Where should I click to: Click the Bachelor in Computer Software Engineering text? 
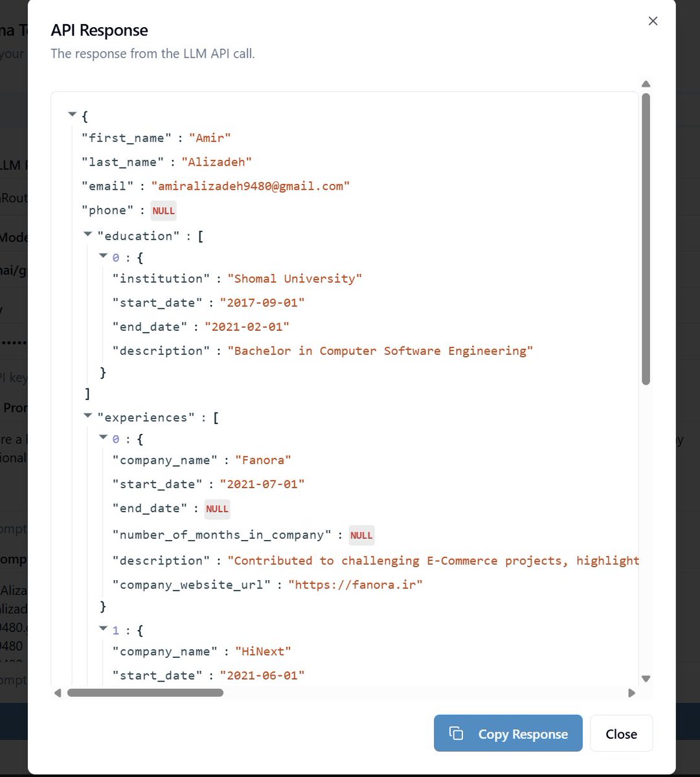tap(380, 350)
